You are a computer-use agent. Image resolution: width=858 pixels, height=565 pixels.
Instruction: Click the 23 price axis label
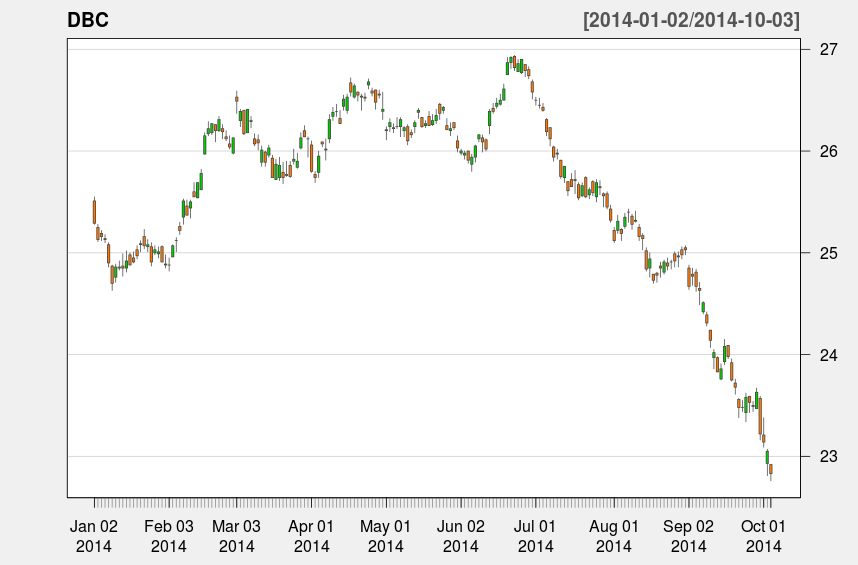(x=828, y=456)
